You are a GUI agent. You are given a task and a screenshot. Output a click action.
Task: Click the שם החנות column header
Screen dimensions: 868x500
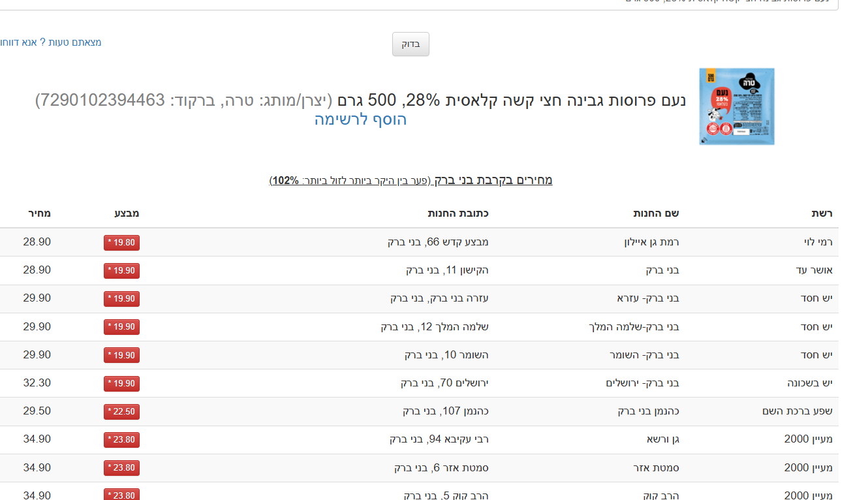(x=656, y=213)
